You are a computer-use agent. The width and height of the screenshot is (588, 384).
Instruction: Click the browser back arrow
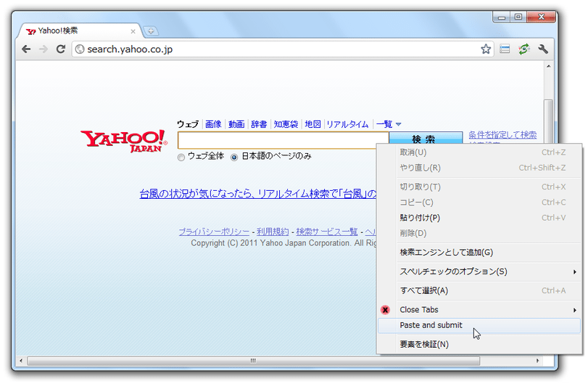[26, 49]
